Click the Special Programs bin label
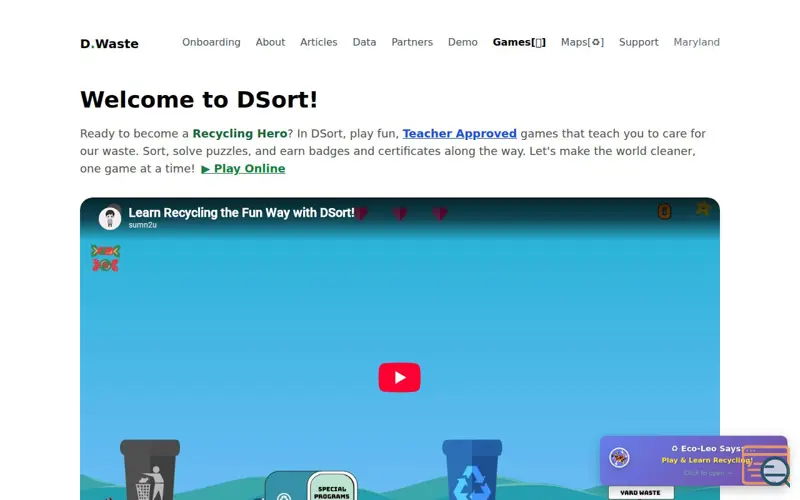The height and width of the screenshot is (500, 800). click(332, 487)
